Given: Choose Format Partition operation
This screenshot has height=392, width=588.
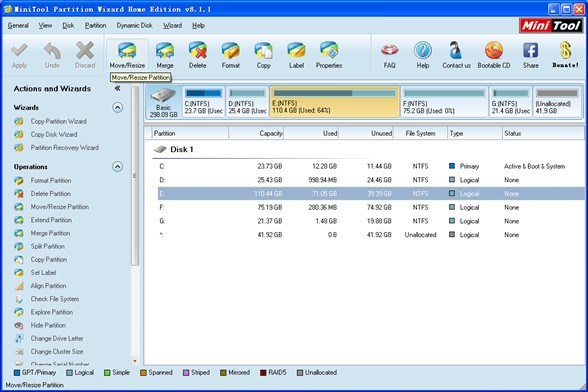Looking at the screenshot, I should click(51, 180).
